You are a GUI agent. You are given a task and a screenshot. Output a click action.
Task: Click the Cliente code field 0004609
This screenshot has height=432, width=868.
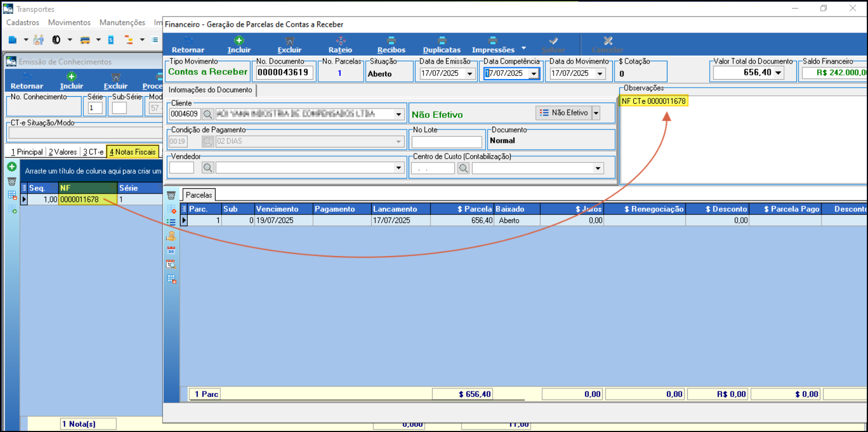pos(185,114)
